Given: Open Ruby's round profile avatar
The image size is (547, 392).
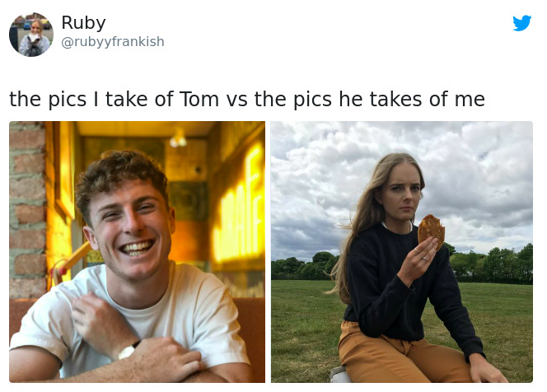Looking at the screenshot, I should pyautogui.click(x=31, y=35).
